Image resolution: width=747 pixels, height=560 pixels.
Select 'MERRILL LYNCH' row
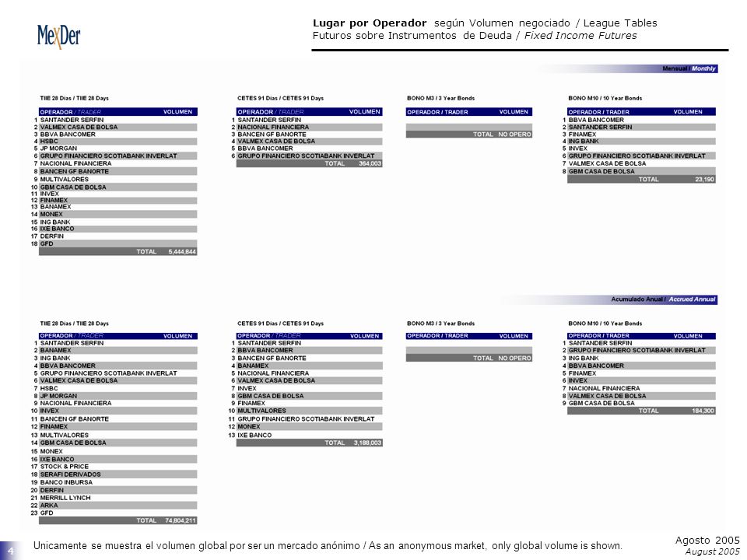(x=117, y=498)
